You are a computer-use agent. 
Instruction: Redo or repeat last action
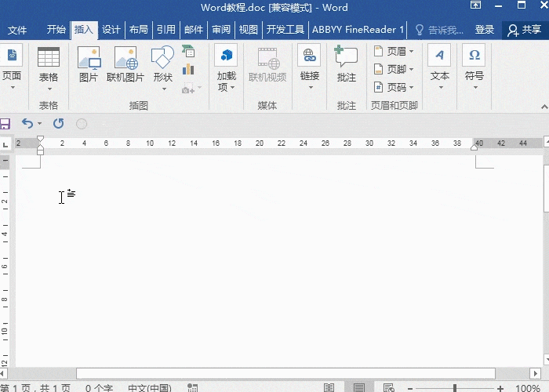click(x=59, y=124)
